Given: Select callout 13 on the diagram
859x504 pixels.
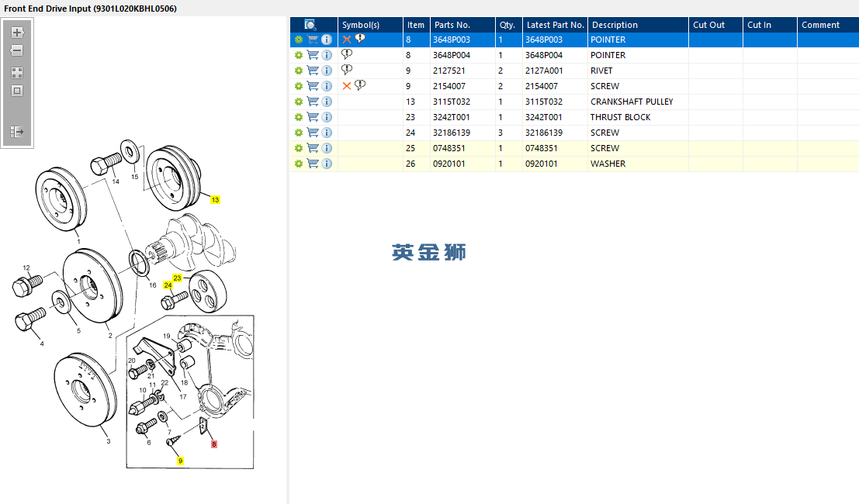Looking at the screenshot, I should click(x=215, y=200).
